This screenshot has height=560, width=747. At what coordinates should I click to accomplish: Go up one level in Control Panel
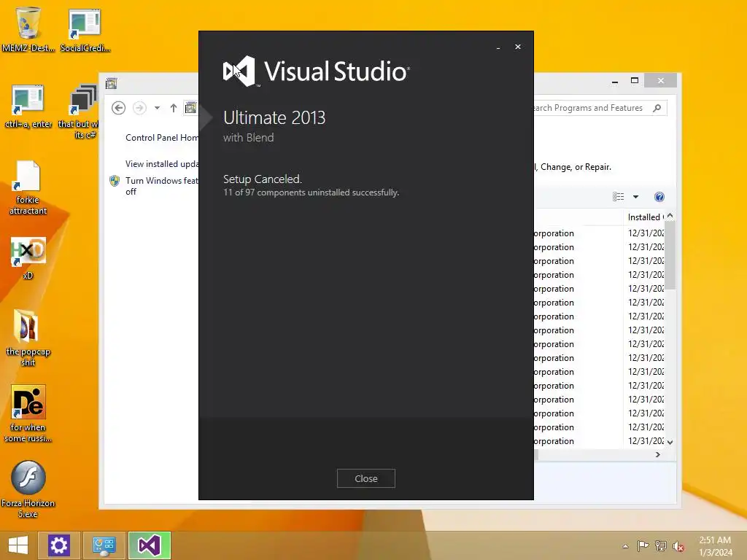(x=174, y=108)
